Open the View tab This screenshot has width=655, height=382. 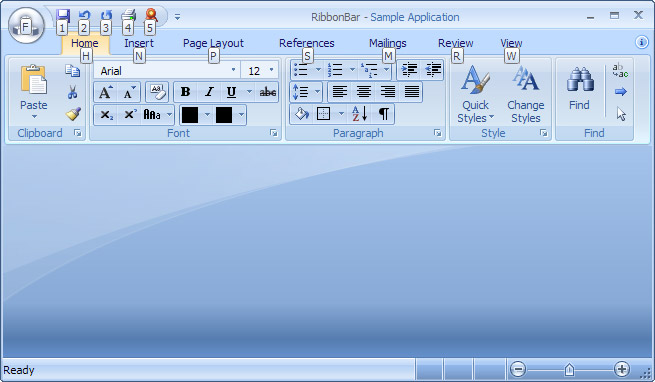point(511,43)
